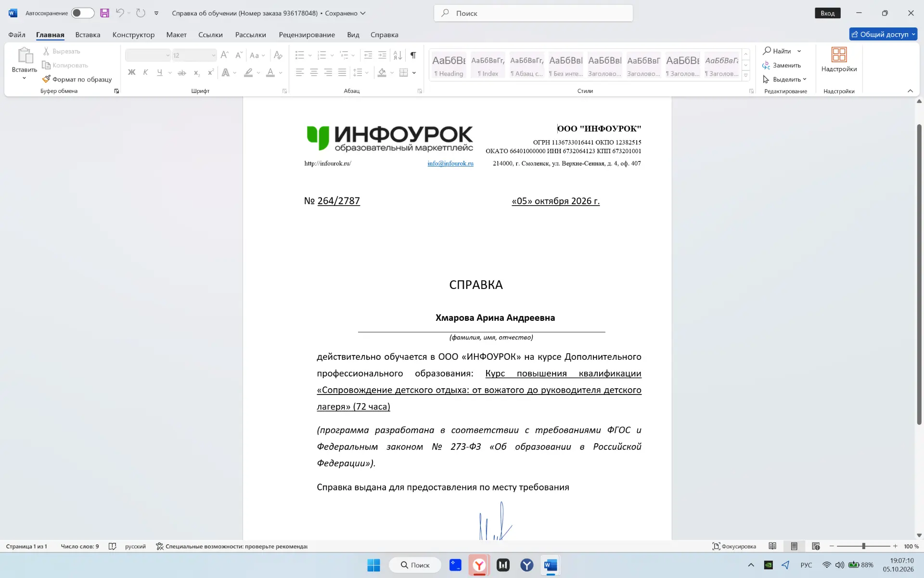Switch to the Макет tab
This screenshot has width=924, height=578.
click(x=176, y=35)
